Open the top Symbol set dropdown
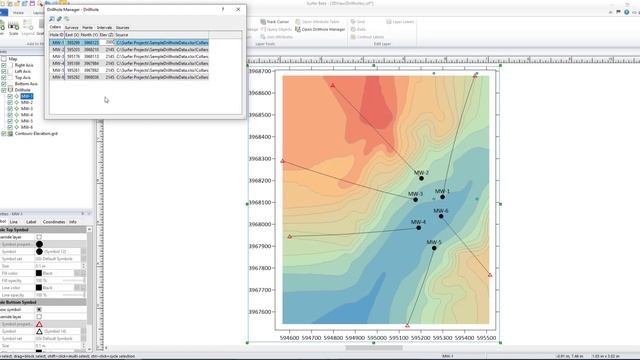640x360 pixels. coord(84,259)
